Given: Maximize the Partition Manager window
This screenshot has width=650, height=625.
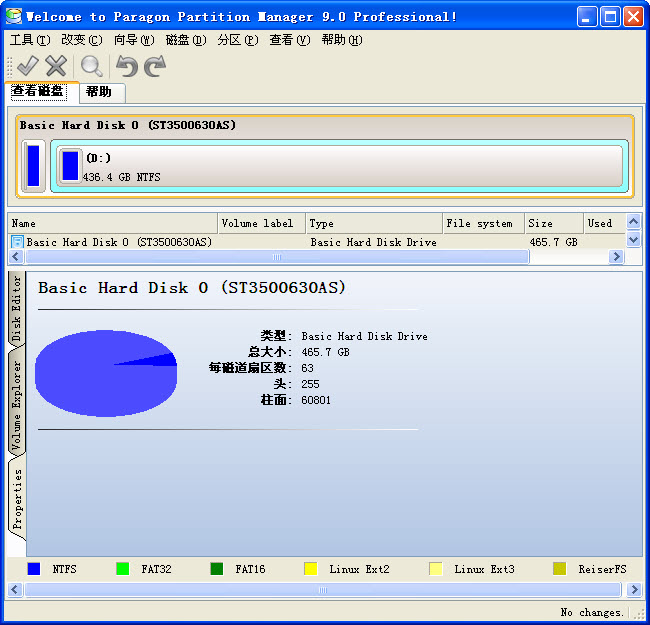Looking at the screenshot, I should (610, 17).
